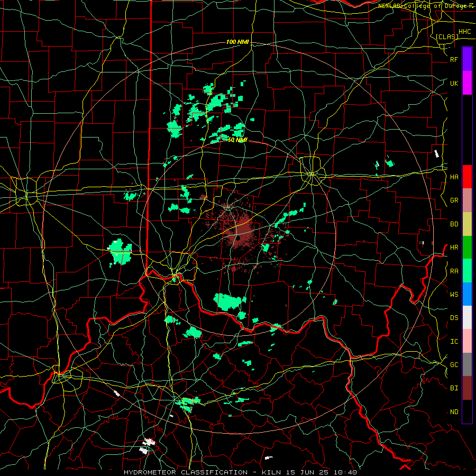Screen dimensions: 476x476
Task: Click the HA legend label
Action: pyautogui.click(x=454, y=177)
